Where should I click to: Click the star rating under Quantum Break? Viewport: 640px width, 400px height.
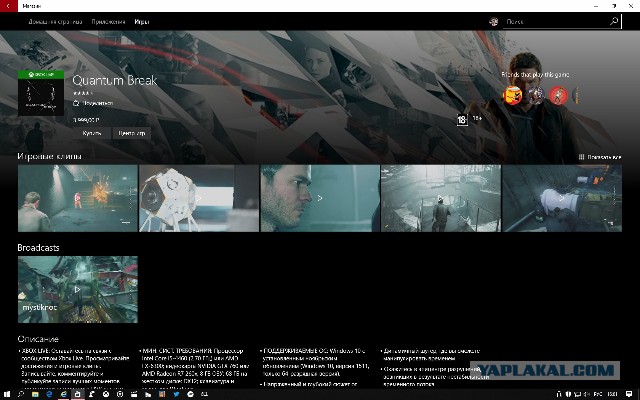click(x=82, y=93)
